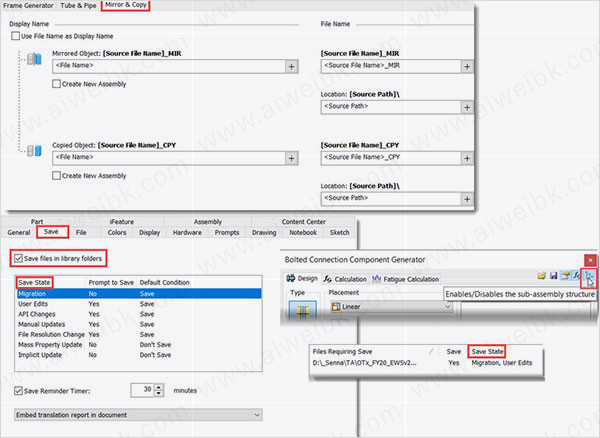Screen dimensions: 600x438
Task: Check Create New Assembly under Mirrored Object
Action: [x=56, y=84]
